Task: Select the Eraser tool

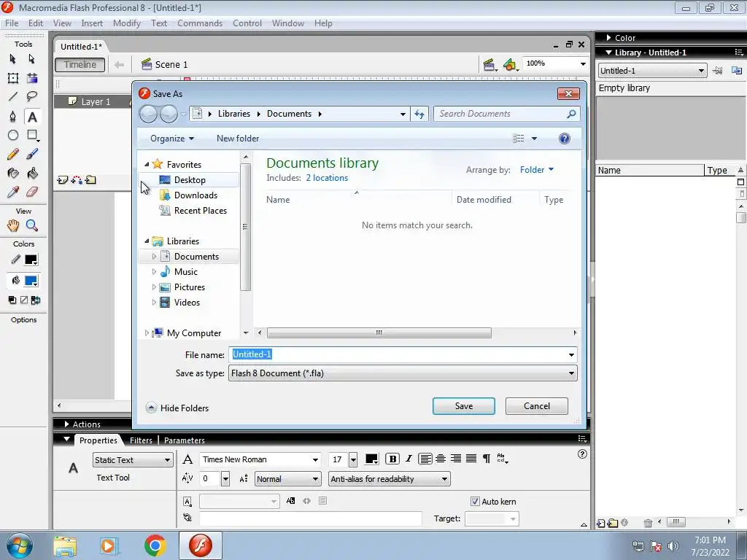Action: click(x=32, y=192)
